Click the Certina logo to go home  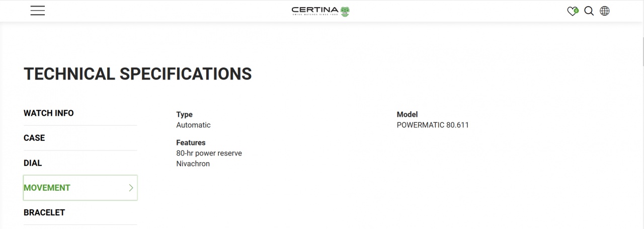click(x=320, y=11)
